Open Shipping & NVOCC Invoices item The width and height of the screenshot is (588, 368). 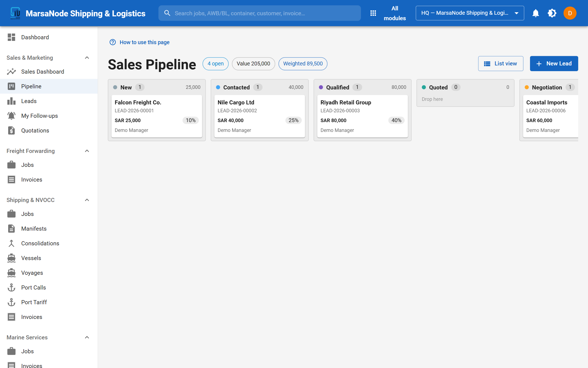pos(49,317)
